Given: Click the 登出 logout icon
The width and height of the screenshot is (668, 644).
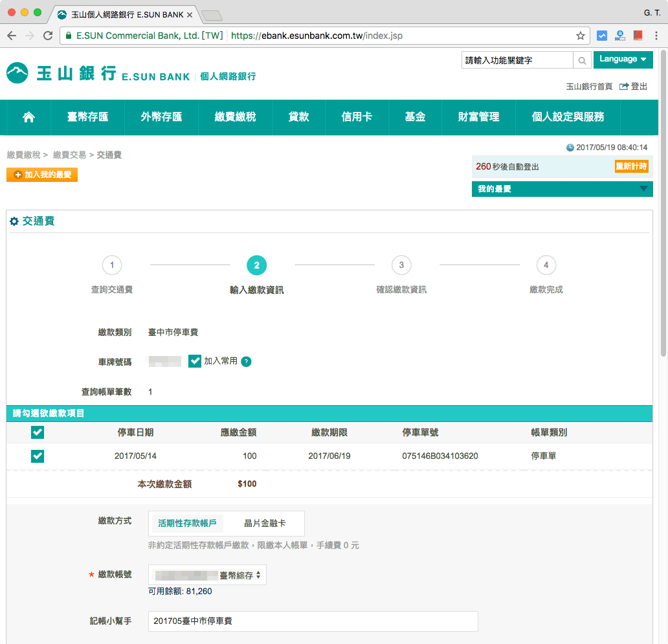Looking at the screenshot, I should point(625,85).
